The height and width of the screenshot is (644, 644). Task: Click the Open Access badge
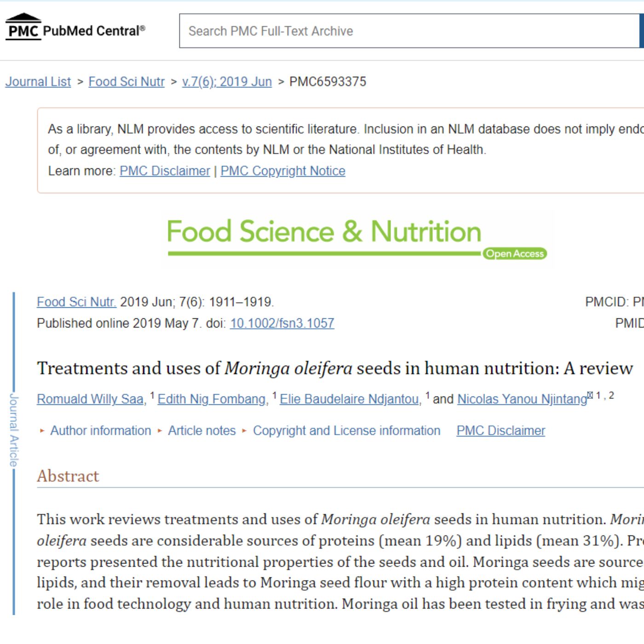[515, 254]
